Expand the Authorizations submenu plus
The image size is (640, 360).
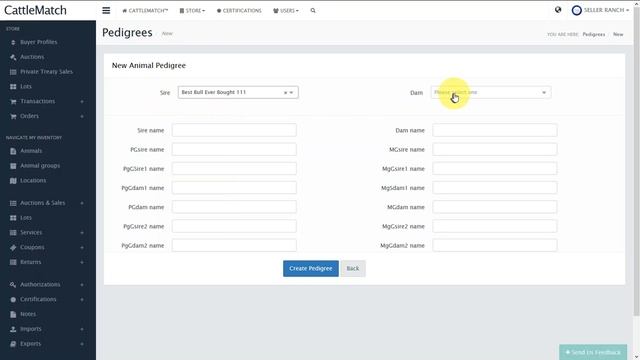82,284
